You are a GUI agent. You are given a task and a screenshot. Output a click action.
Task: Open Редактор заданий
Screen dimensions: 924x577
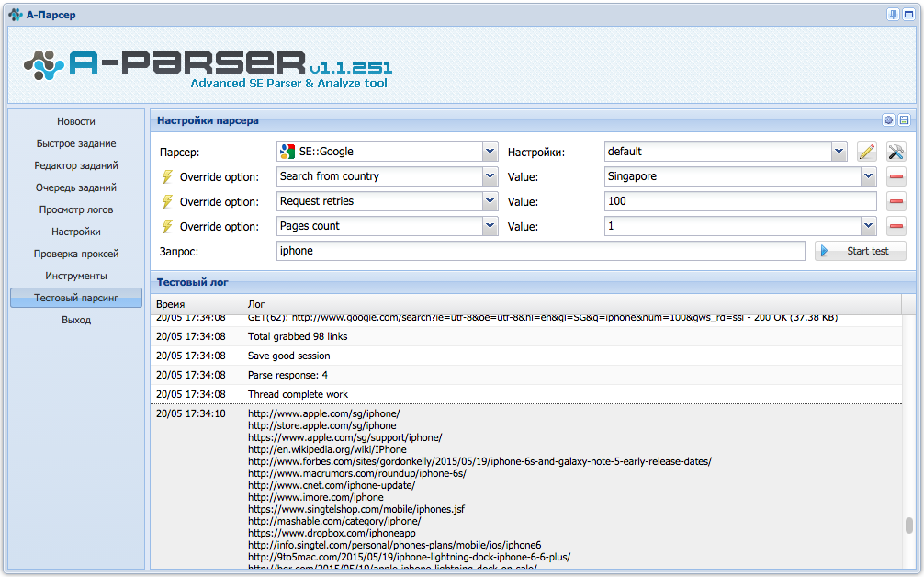click(x=76, y=165)
